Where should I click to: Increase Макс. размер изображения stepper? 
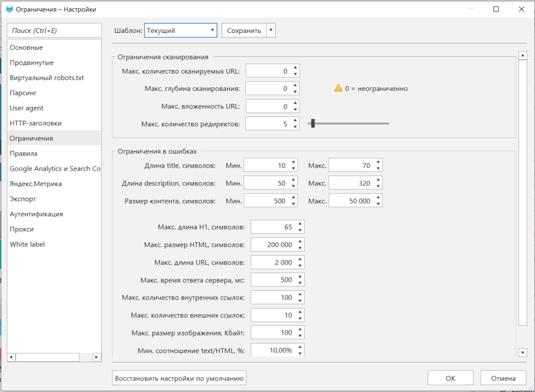tap(300, 329)
